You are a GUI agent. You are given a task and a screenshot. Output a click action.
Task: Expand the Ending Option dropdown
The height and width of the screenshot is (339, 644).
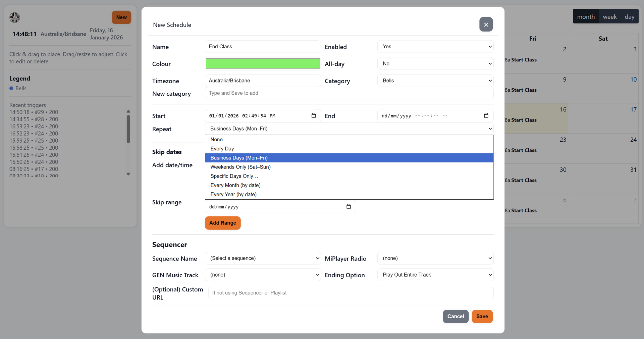pyautogui.click(x=435, y=275)
